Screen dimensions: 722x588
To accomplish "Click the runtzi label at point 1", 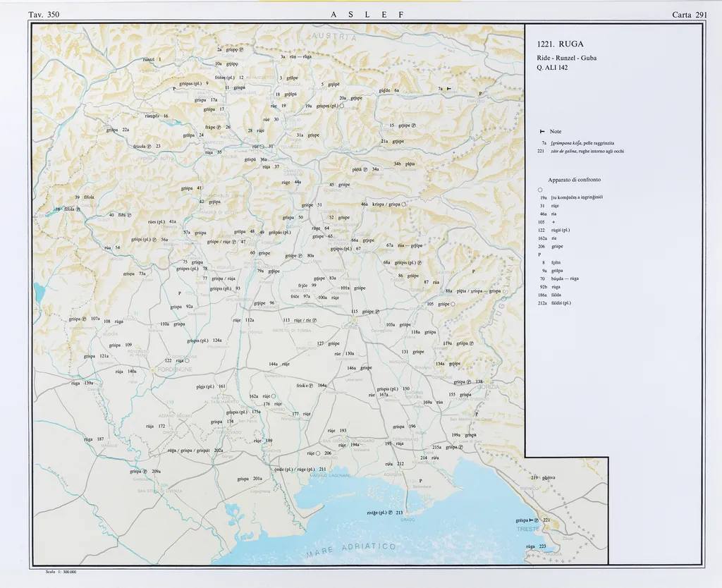I will (148, 60).
